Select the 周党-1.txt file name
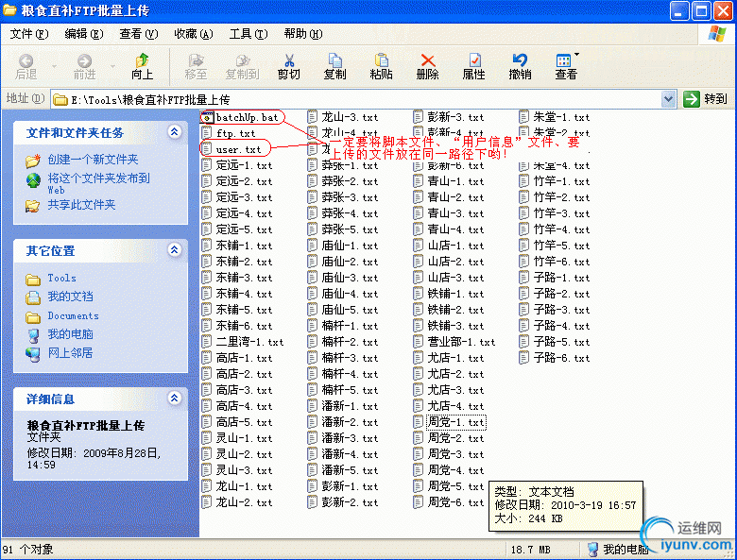 [x=456, y=422]
